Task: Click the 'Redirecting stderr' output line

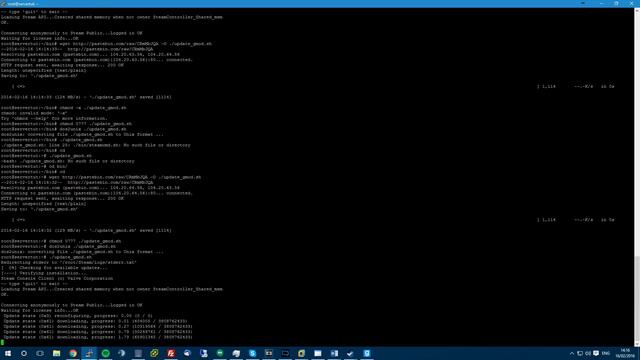Action: point(69,262)
